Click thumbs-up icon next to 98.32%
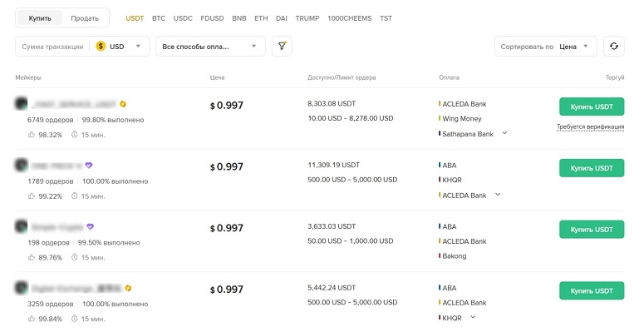This screenshot has height=332, width=644. click(32, 135)
